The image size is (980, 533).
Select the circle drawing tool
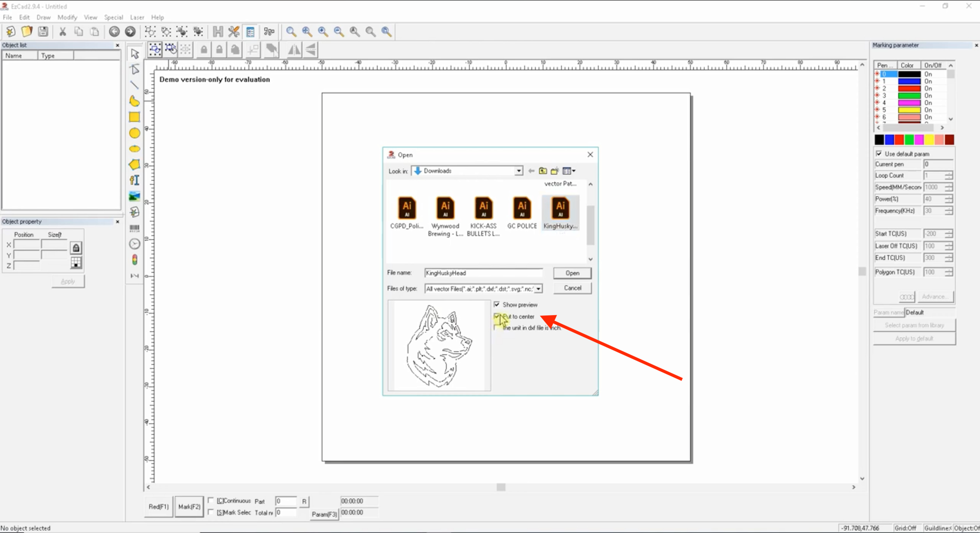tap(134, 133)
